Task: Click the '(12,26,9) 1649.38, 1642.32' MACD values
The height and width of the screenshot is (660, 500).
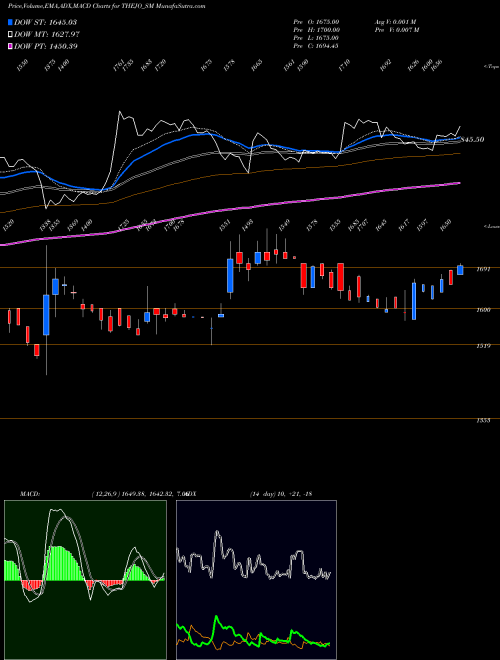Action: coord(133,494)
